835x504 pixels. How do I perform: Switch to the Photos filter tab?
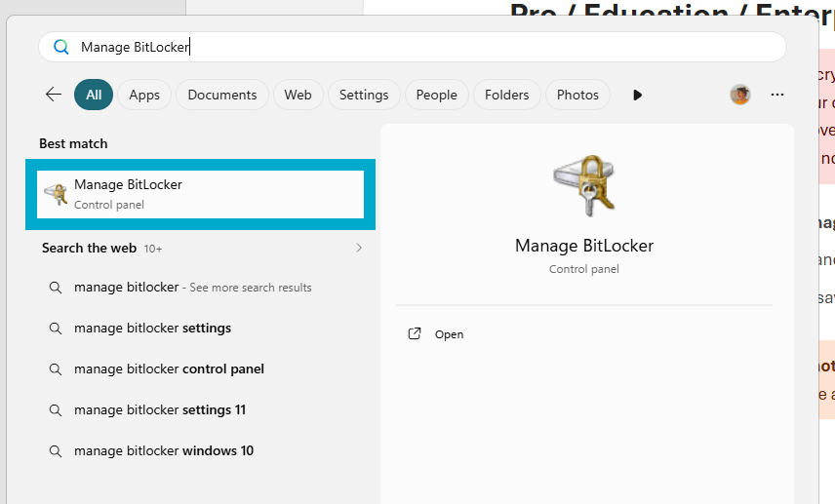pyautogui.click(x=577, y=95)
